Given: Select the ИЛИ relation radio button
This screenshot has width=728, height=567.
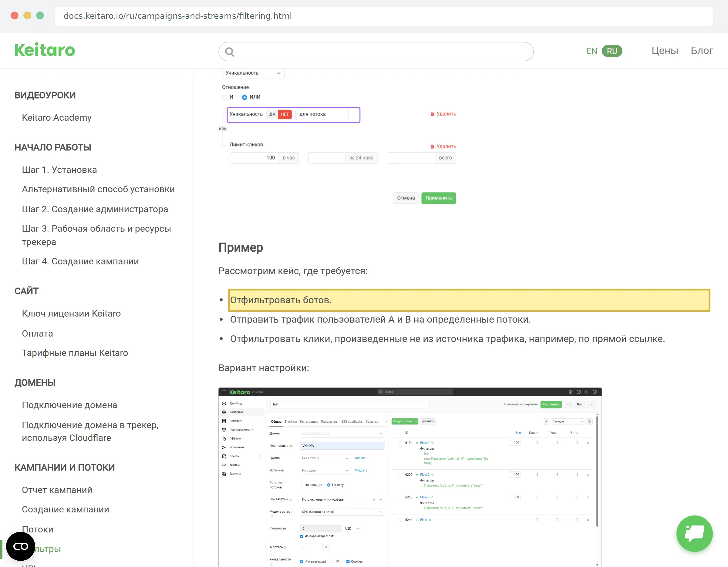Looking at the screenshot, I should coord(244,97).
